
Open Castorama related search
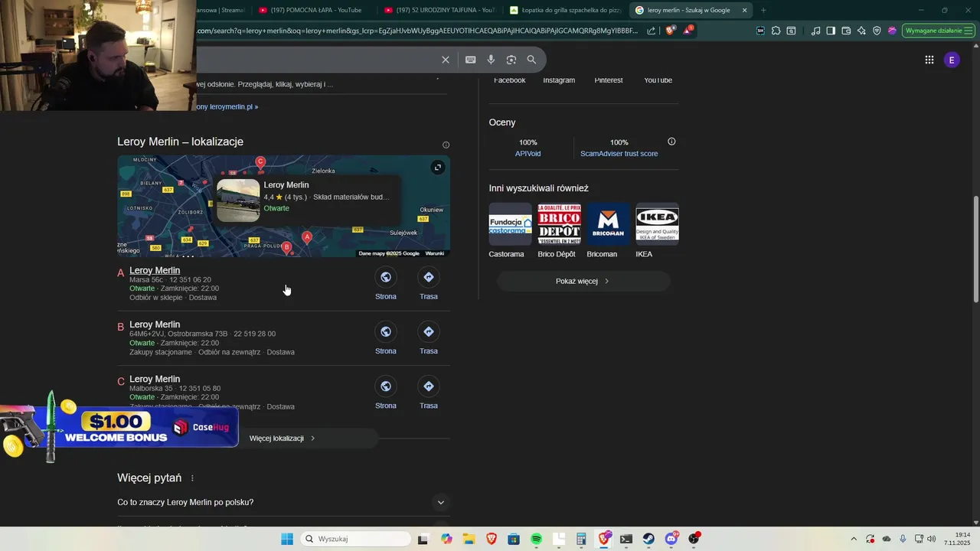pyautogui.click(x=510, y=230)
